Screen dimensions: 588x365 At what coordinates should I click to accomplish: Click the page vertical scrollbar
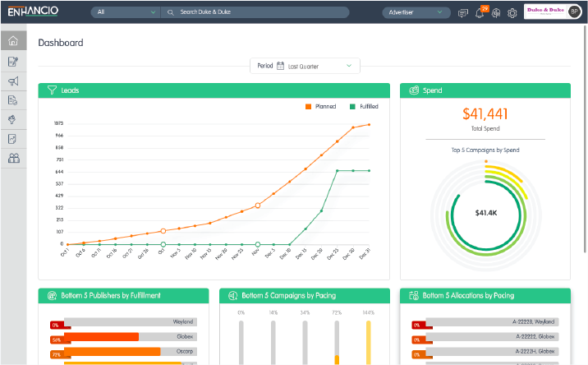[x=585, y=139]
